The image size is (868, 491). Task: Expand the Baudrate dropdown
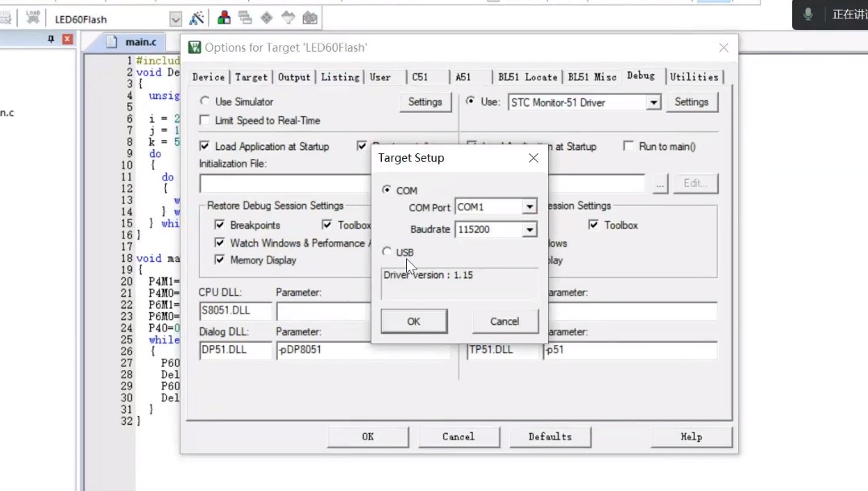point(530,229)
